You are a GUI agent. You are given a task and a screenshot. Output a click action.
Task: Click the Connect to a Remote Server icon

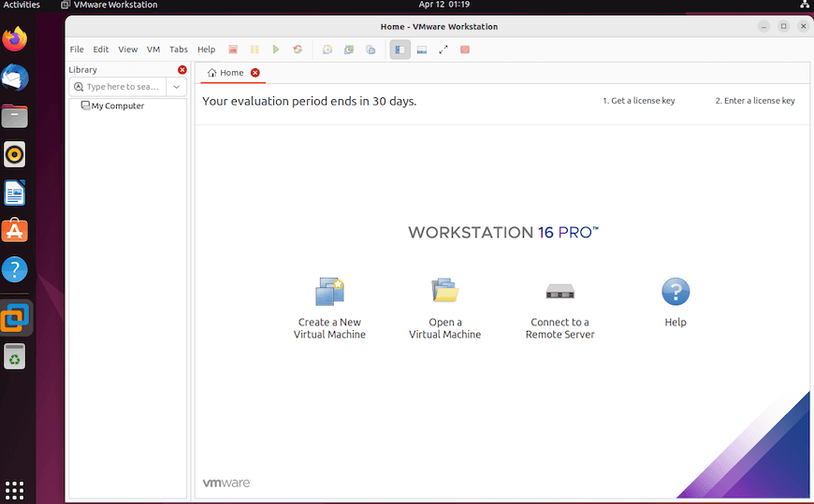560,291
